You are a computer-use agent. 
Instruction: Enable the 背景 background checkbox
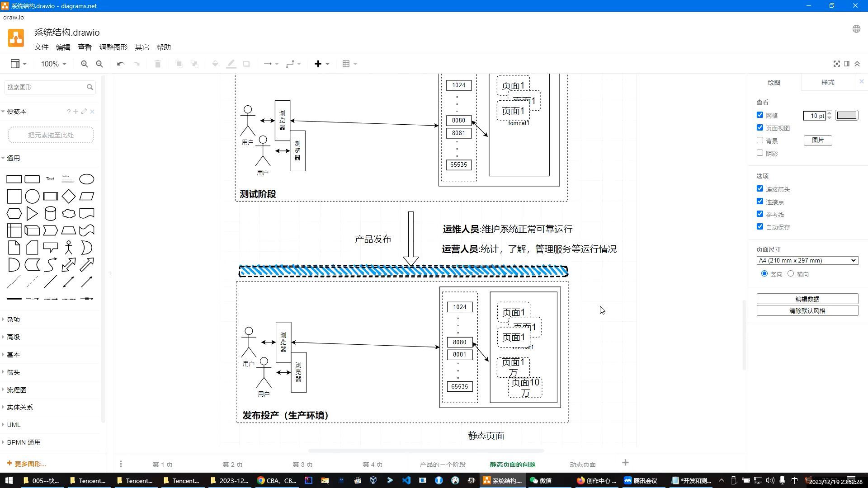(759, 141)
